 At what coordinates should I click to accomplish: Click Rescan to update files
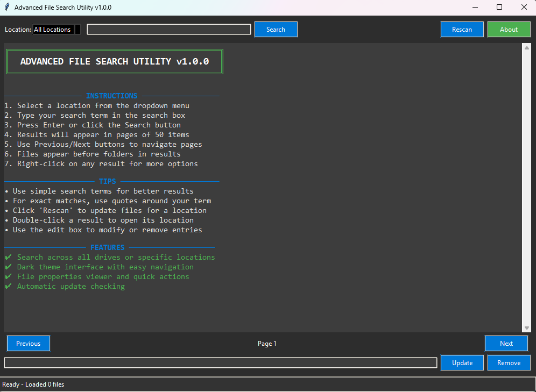tap(462, 30)
